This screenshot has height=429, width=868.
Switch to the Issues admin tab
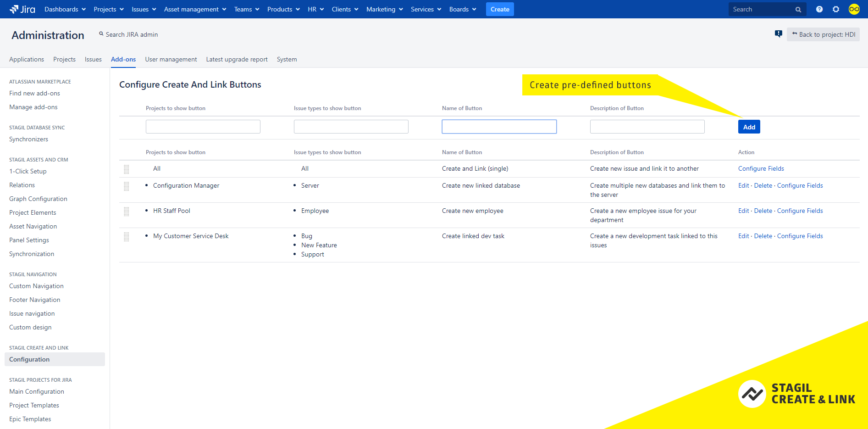[x=93, y=59]
